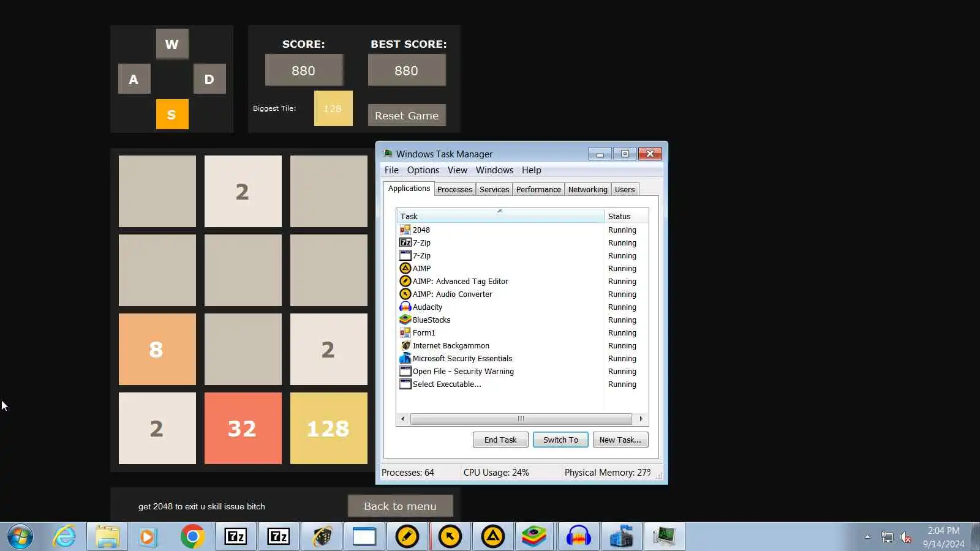The image size is (980, 551).
Task: Select the "Open File - Security Warning" task
Action: point(463,371)
